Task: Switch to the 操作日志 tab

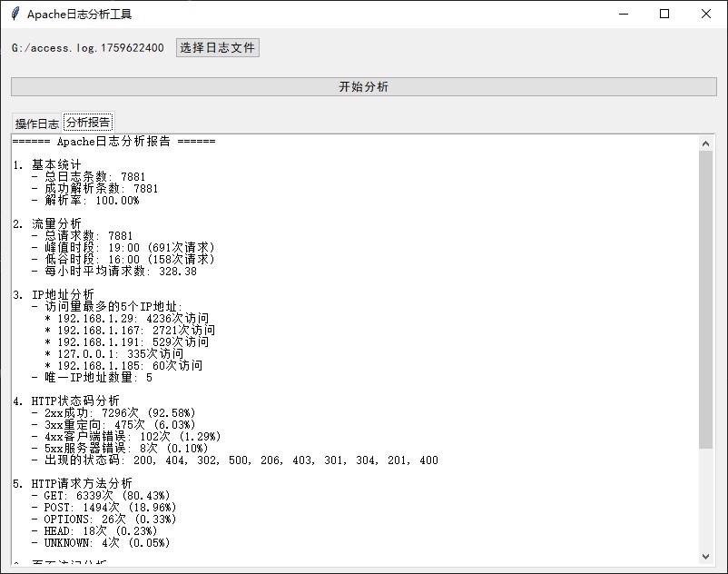Action: pos(36,124)
